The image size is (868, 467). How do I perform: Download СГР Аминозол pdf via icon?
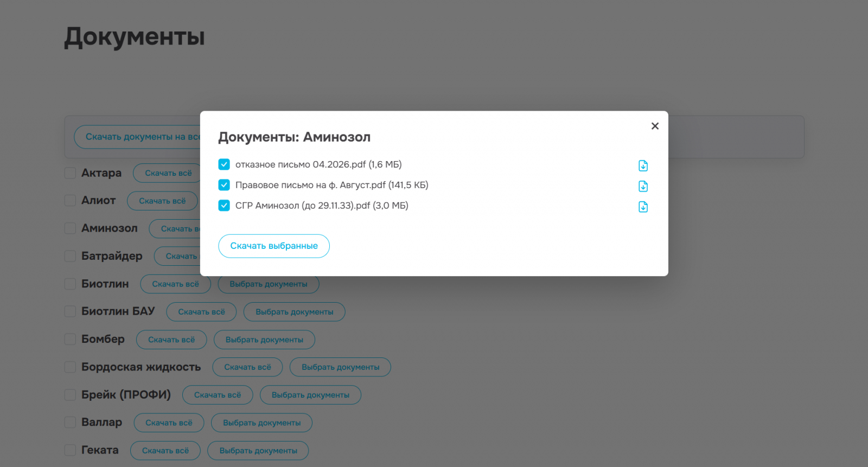(x=643, y=207)
